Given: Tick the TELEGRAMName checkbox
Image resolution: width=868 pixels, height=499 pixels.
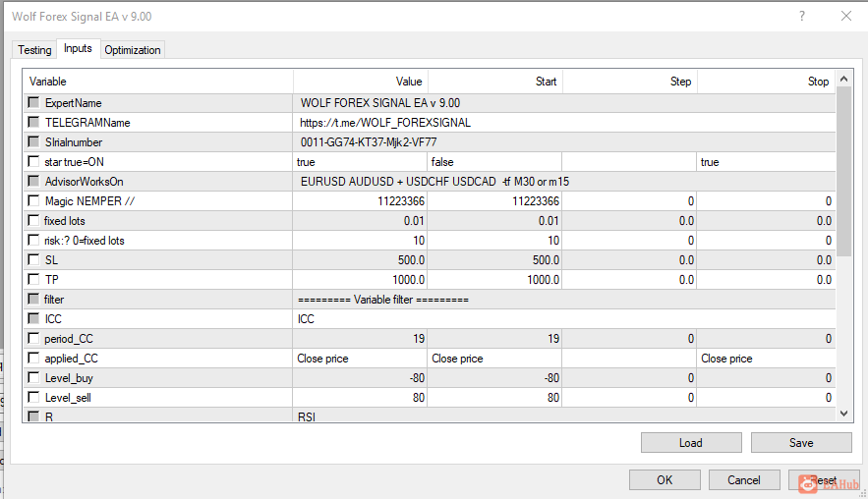Looking at the screenshot, I should 33,122.
